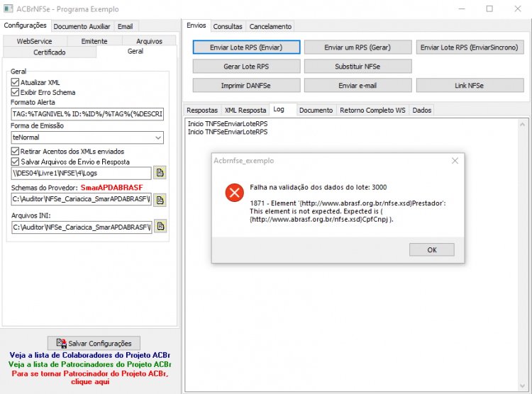
Task: Click the Link NFSe button
Action: coord(470,86)
